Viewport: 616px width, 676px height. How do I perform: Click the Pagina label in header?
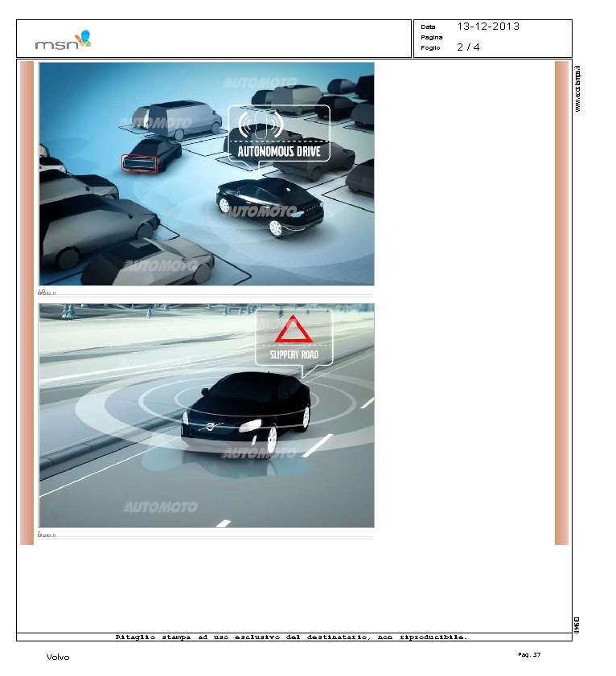pos(430,37)
